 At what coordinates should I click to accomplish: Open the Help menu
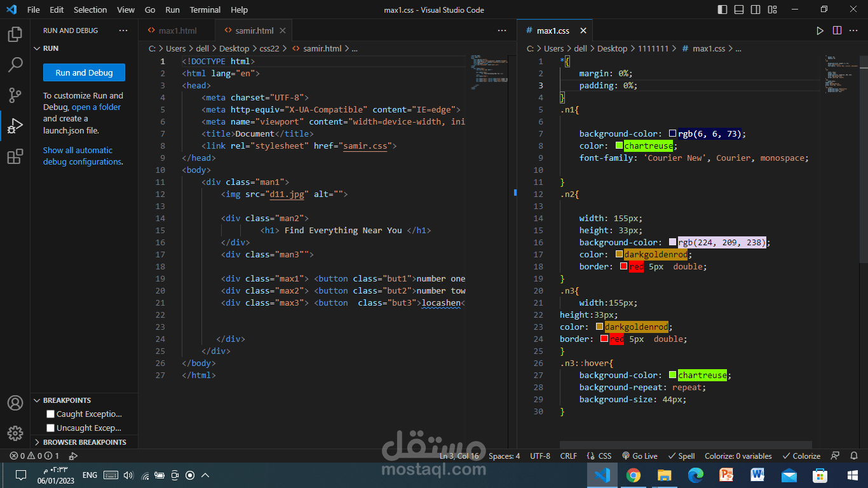(x=240, y=10)
